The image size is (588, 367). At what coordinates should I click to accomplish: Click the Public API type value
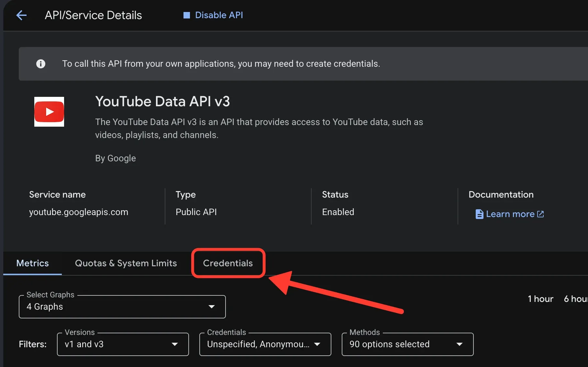196,212
